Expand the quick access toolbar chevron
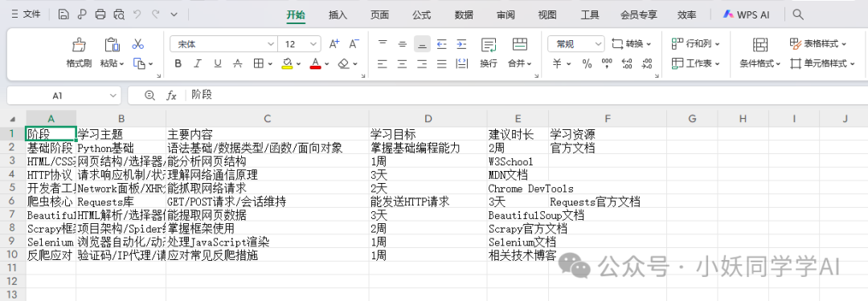 174,15
